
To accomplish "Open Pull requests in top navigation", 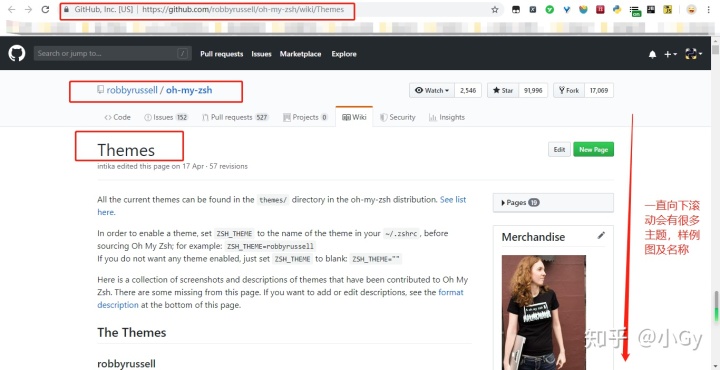I will click(x=221, y=54).
